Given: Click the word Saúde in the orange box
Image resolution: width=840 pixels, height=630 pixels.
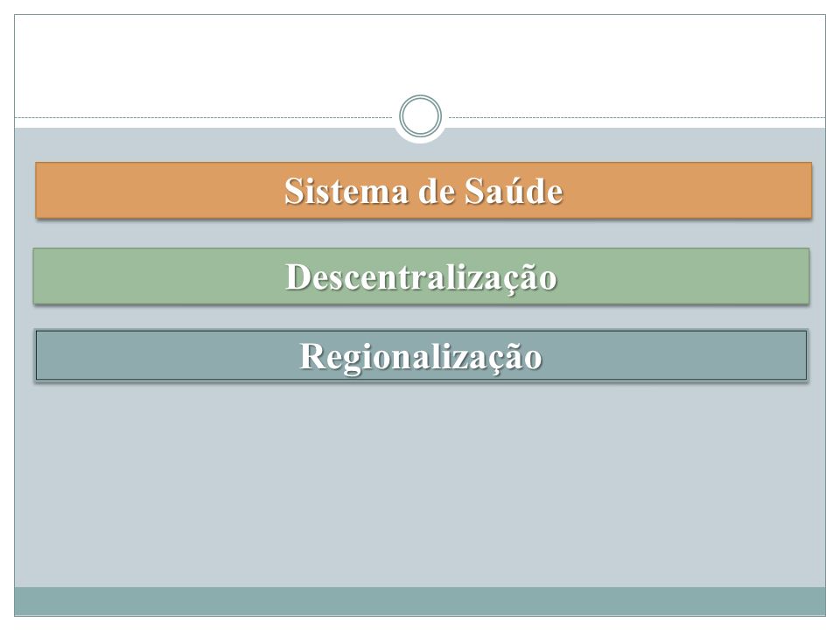Looking at the screenshot, I should [514, 191].
